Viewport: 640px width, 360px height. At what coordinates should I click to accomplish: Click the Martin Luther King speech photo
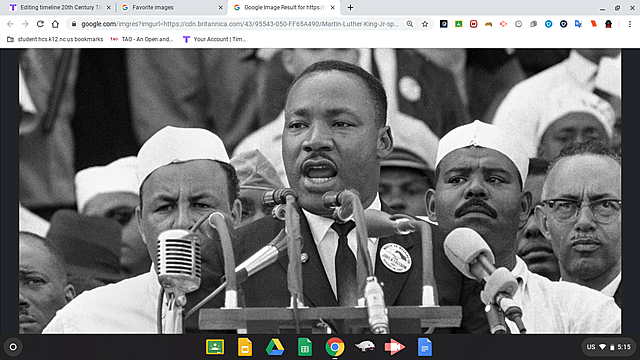point(320,191)
